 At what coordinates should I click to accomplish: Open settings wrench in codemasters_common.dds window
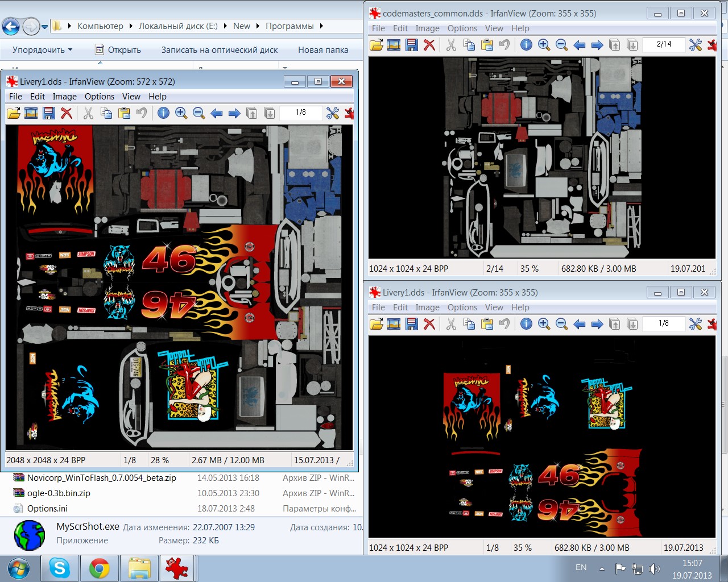[696, 45]
